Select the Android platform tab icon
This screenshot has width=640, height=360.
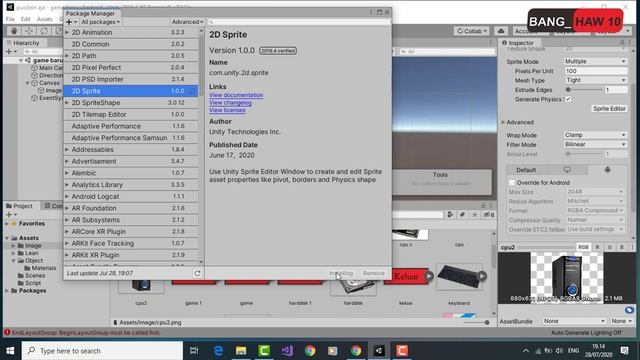[x=607, y=170]
